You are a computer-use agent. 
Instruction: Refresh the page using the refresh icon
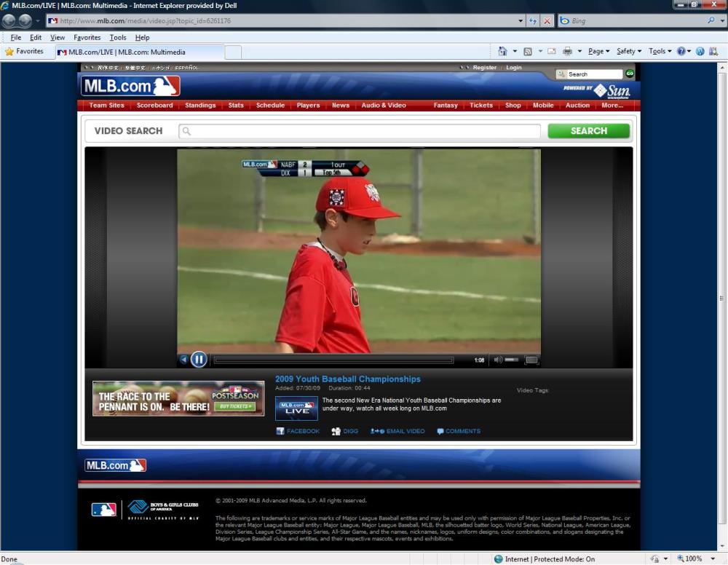click(533, 21)
